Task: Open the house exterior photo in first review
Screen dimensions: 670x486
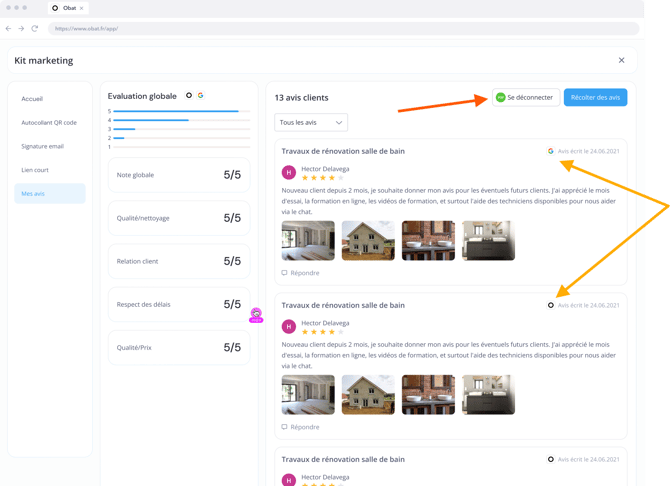Action: (x=368, y=240)
